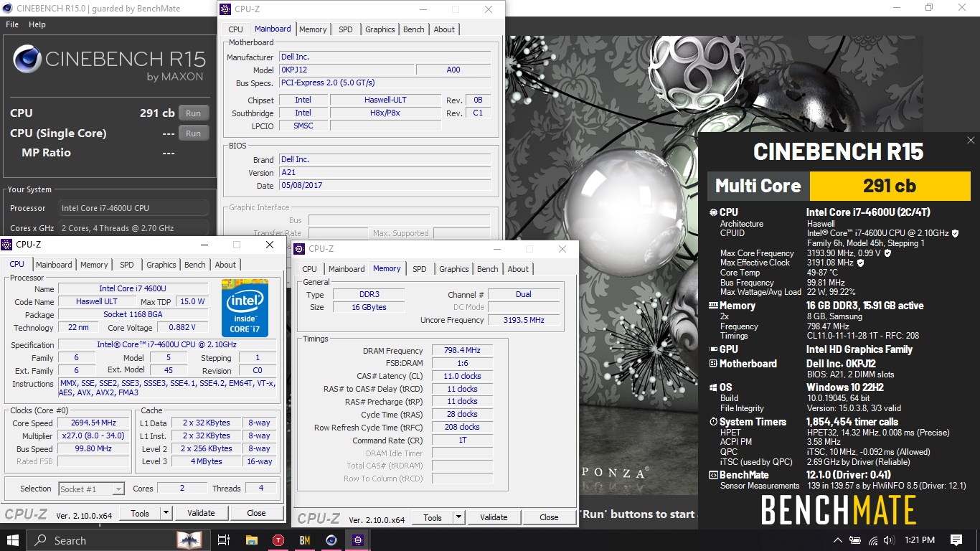Click the DRAM Frequency value 798.4 MHz

462,351
